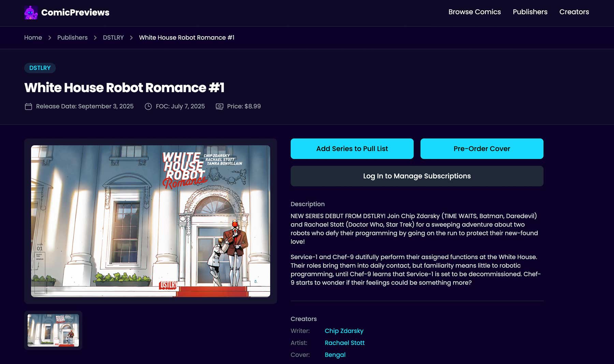Click the price icon next to $8.99
Image resolution: width=614 pixels, height=364 pixels.
coord(219,106)
